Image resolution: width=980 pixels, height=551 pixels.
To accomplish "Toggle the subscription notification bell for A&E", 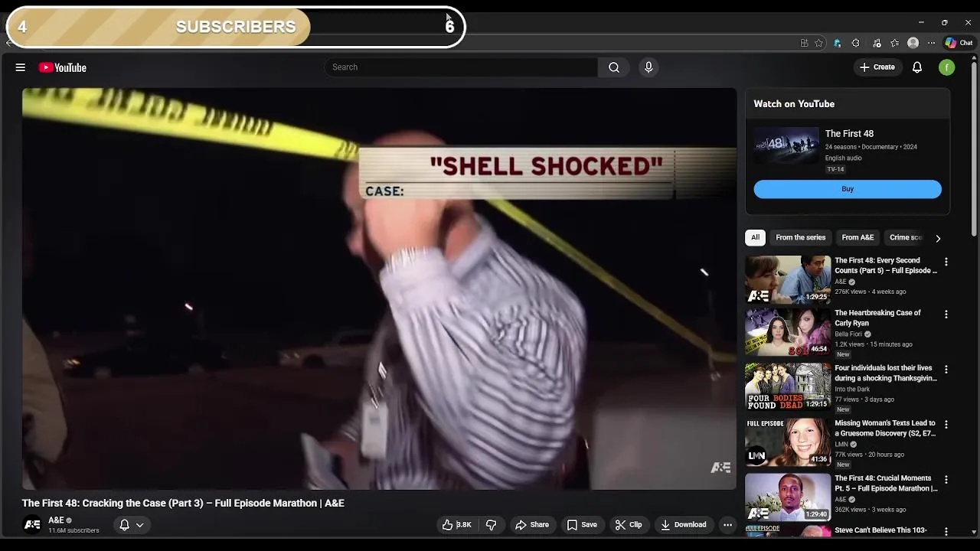I will pyautogui.click(x=124, y=525).
